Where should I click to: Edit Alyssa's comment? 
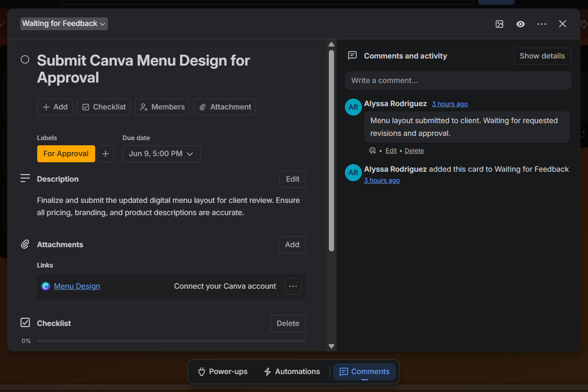(x=391, y=151)
